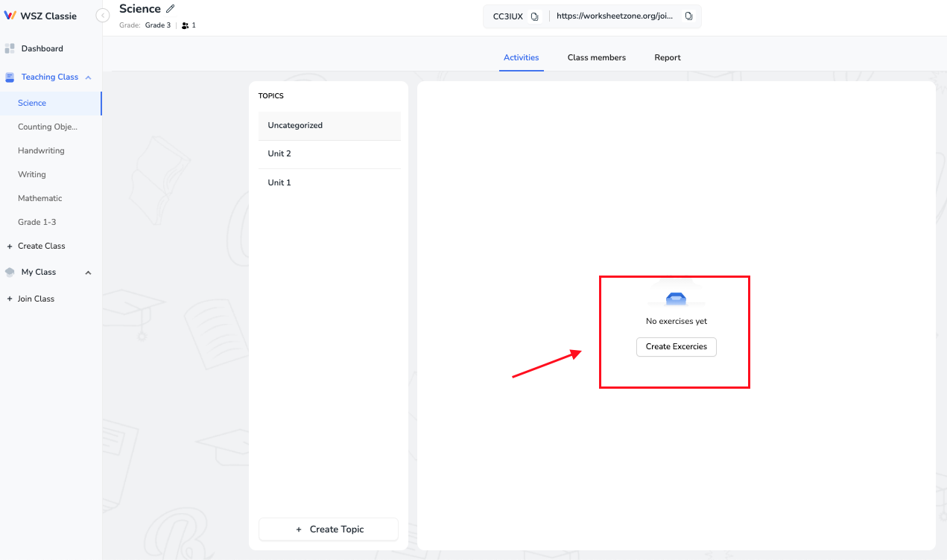Click the TOPICS heading

(271, 96)
